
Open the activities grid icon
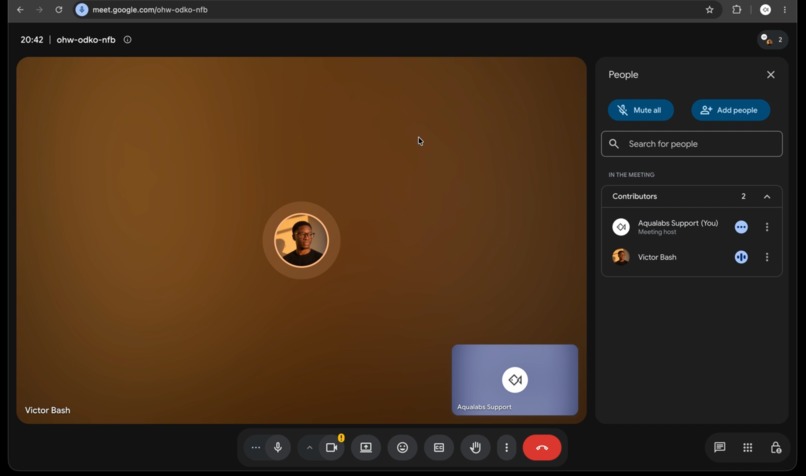pos(748,448)
